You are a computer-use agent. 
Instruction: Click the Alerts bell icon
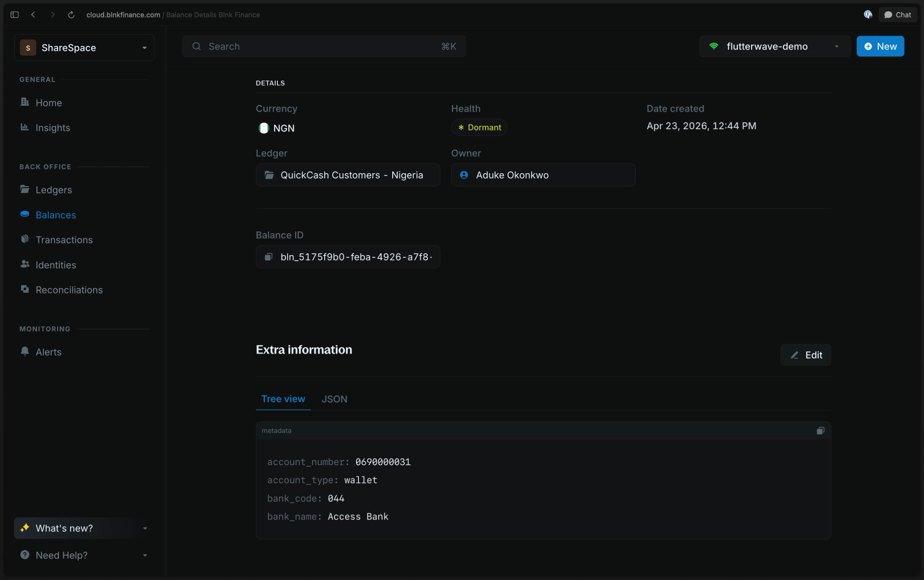tap(25, 351)
